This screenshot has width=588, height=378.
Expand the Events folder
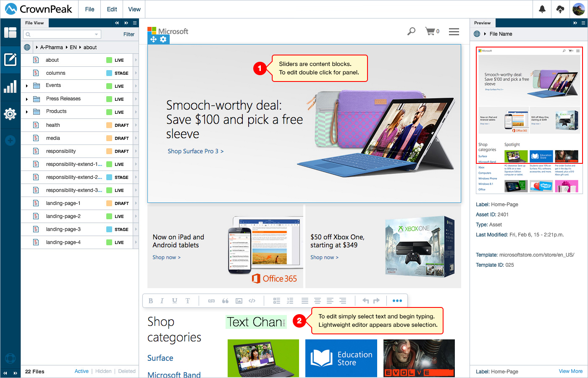click(27, 86)
